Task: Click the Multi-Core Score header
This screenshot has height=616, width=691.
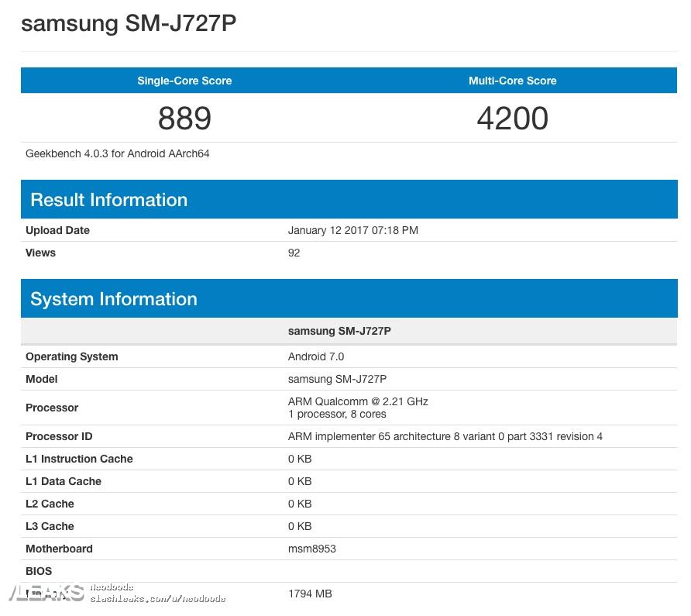Action: point(513,81)
